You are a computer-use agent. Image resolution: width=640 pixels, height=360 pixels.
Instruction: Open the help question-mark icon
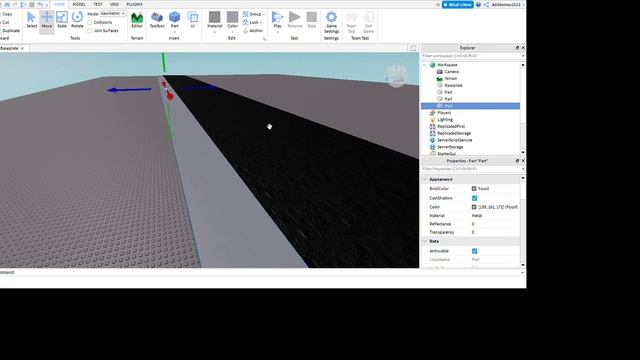click(x=478, y=4)
